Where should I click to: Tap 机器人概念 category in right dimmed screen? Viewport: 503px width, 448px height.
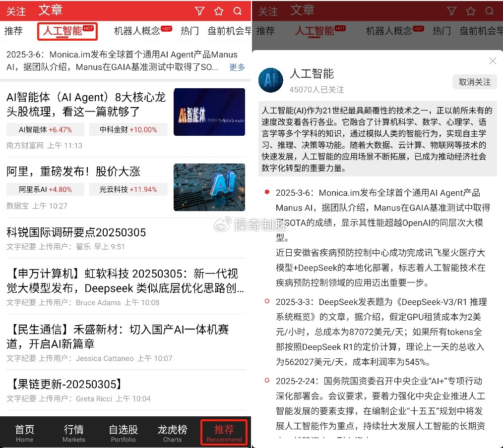394,31
